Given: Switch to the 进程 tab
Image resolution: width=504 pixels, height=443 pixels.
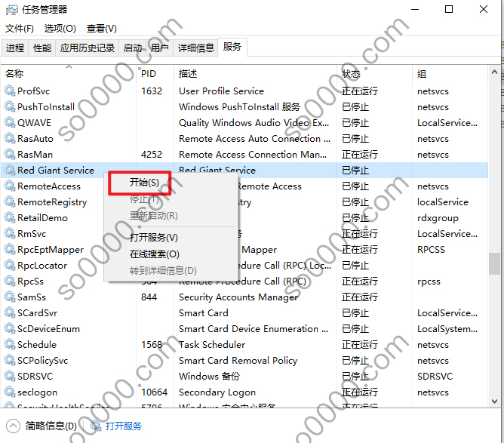Looking at the screenshot, I should pos(15,48).
